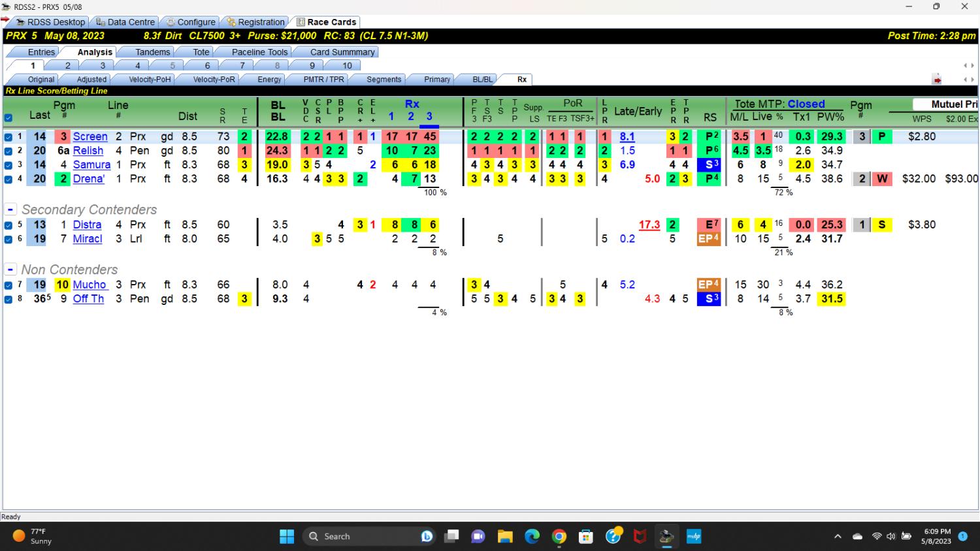Viewport: 980px width, 551px height.
Task: Open the Tandems tab
Action: click(152, 52)
